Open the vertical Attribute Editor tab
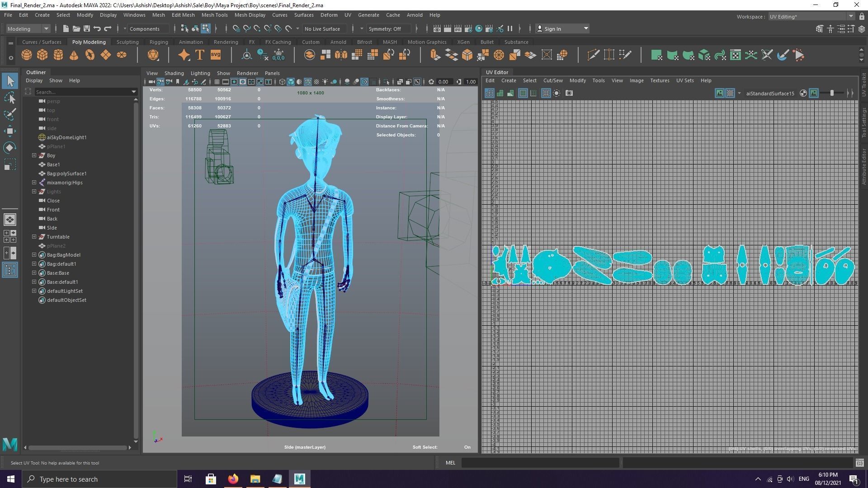 [x=863, y=166]
